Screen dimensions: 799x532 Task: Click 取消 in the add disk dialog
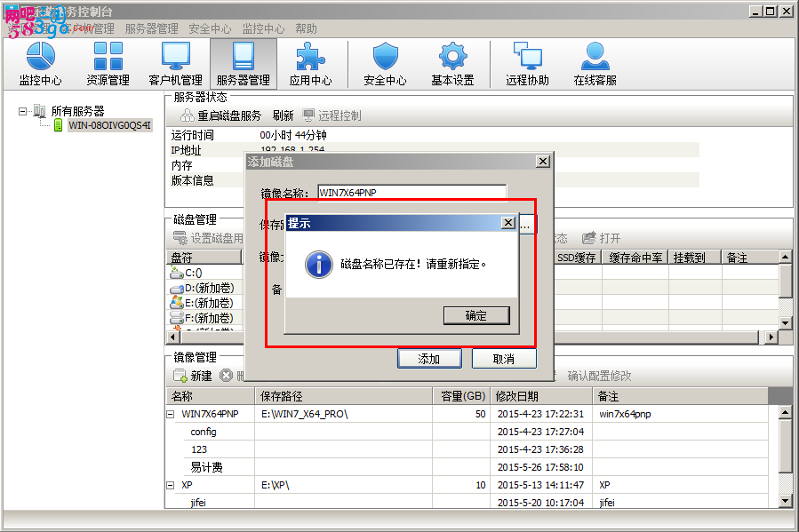point(504,359)
